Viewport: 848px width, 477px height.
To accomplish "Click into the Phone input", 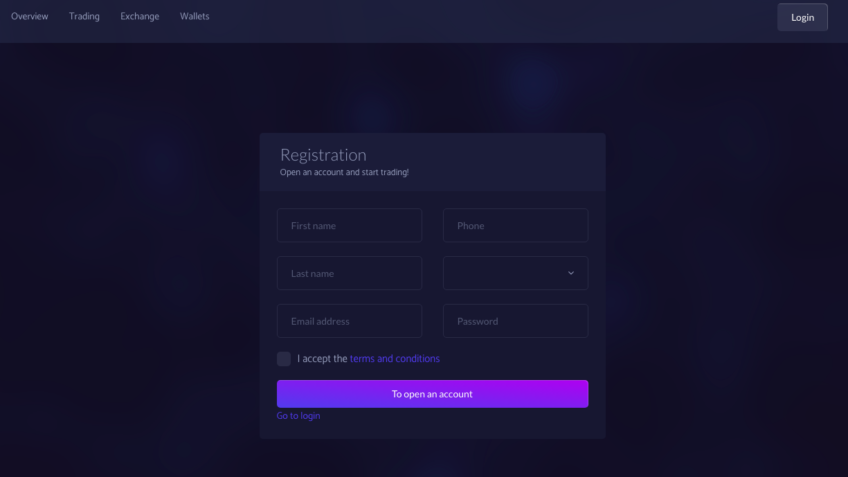I will pos(515,226).
